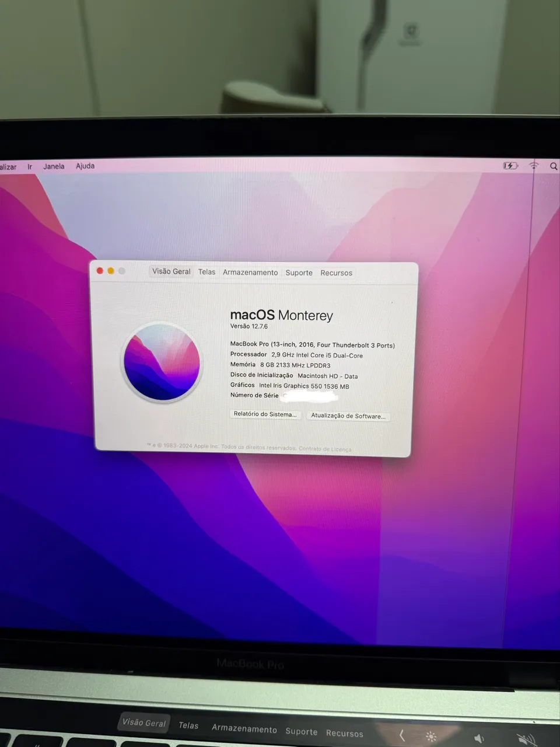560x747 pixels.
Task: Open the Ajuda menu
Action: pos(85,166)
